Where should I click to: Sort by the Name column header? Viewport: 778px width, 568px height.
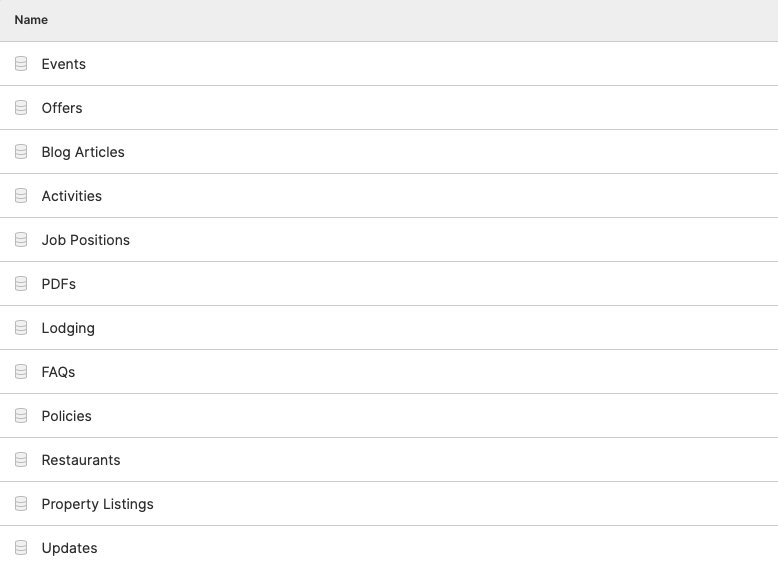(x=31, y=20)
